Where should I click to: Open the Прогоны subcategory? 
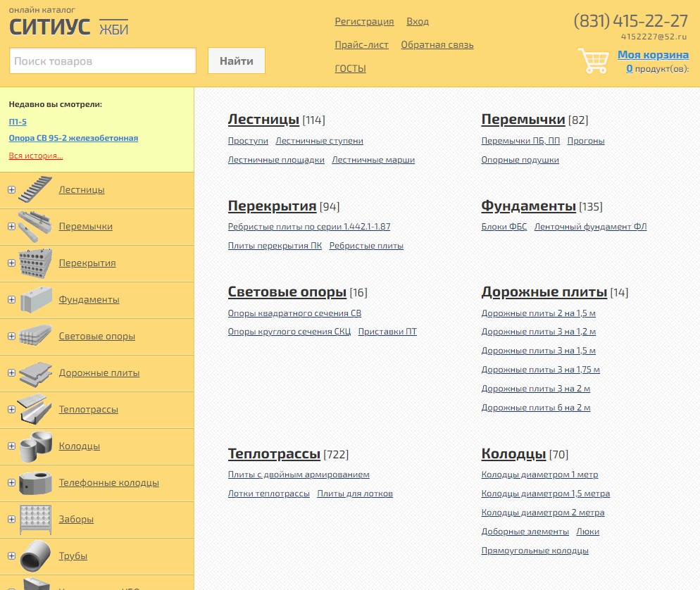pos(586,141)
